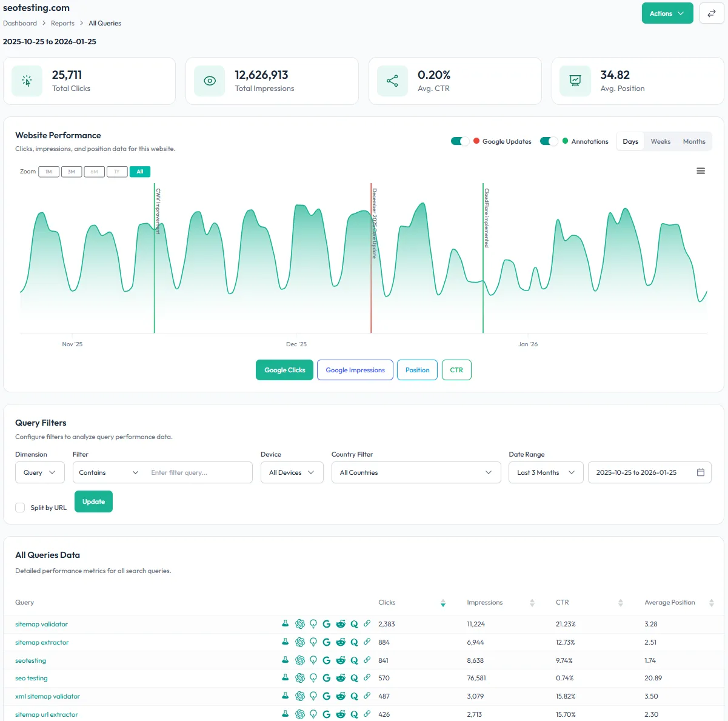Disable the Google Updates toggle
728x721 pixels.
[x=459, y=141]
